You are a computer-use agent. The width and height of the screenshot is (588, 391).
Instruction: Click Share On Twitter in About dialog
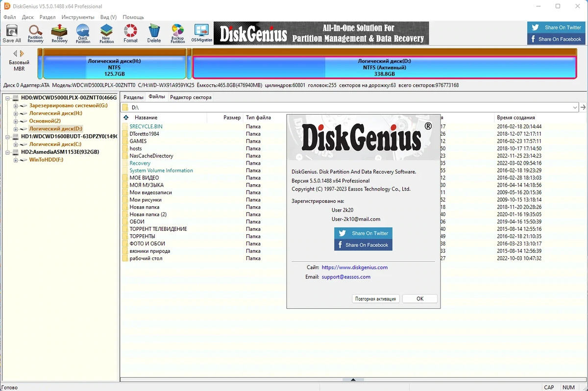pyautogui.click(x=364, y=233)
